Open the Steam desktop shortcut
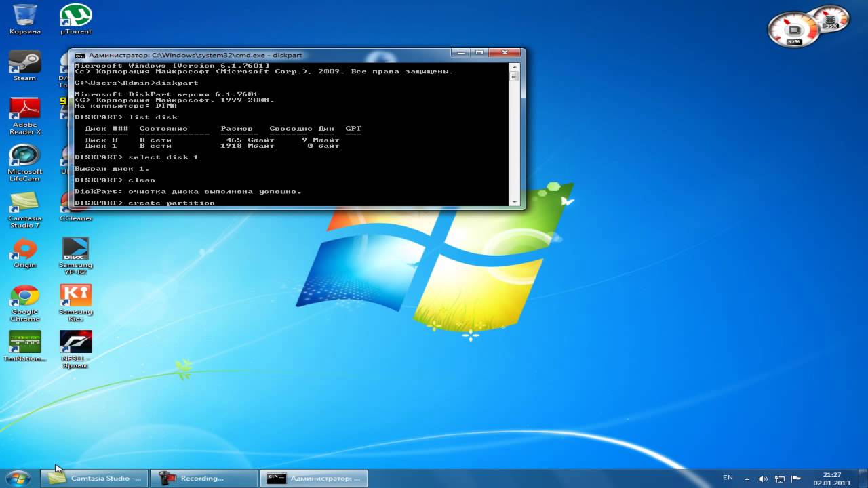The height and width of the screenshot is (488, 868). [x=25, y=66]
